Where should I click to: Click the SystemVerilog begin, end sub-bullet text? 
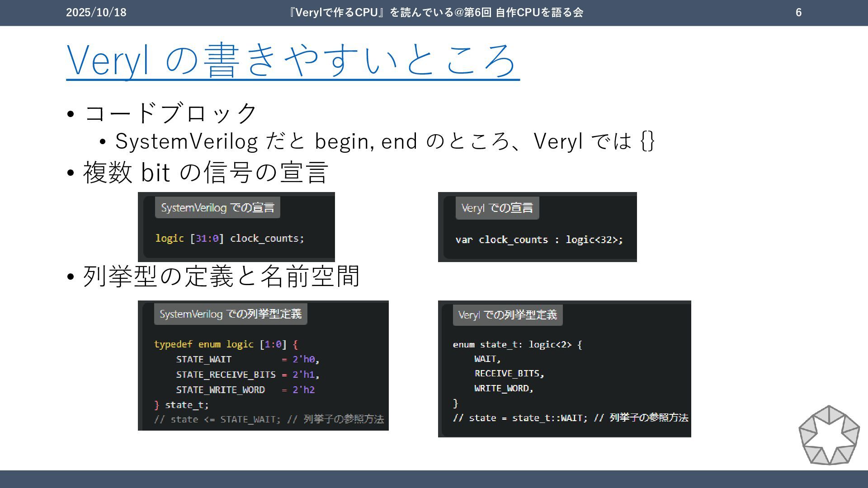(384, 141)
